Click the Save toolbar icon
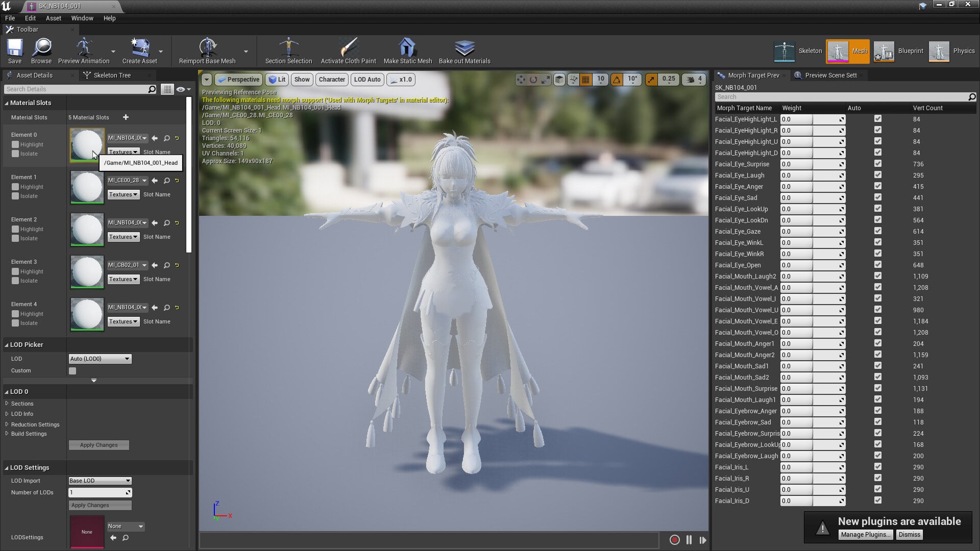 (15, 48)
